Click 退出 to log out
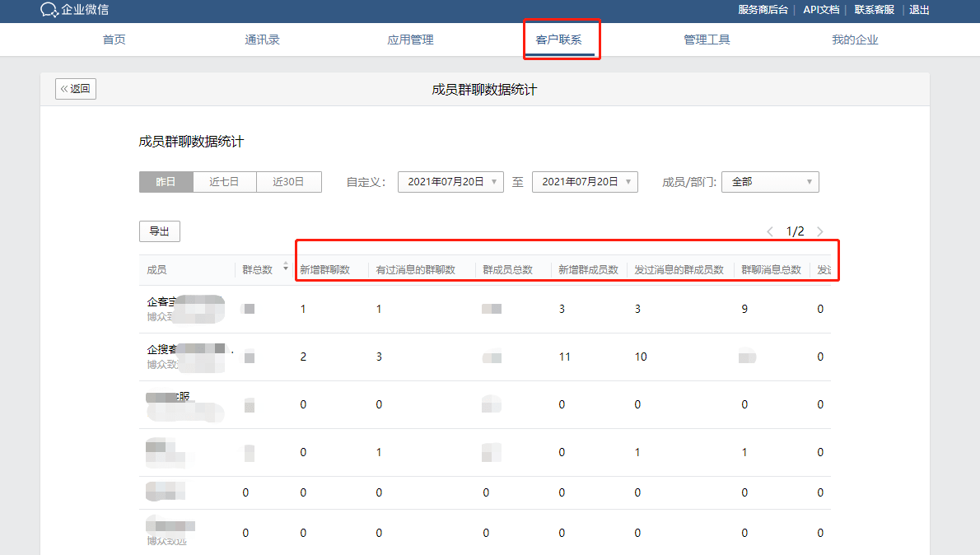 point(919,10)
